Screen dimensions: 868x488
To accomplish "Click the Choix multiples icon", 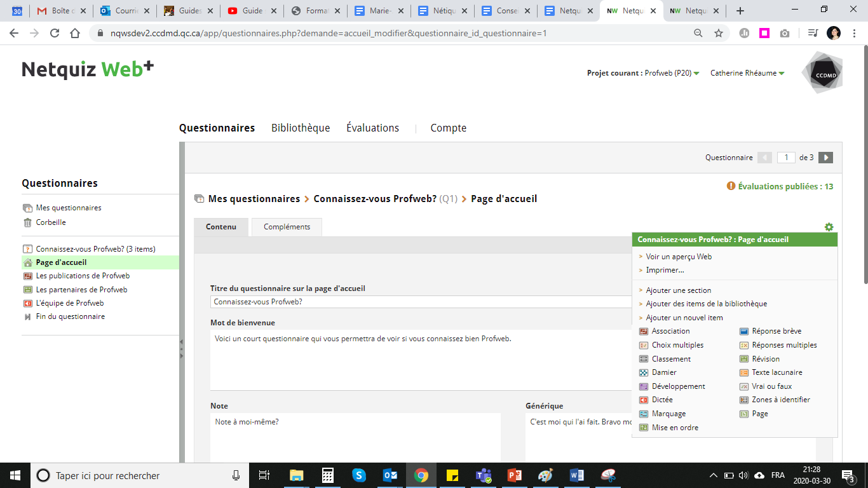I will [643, 345].
